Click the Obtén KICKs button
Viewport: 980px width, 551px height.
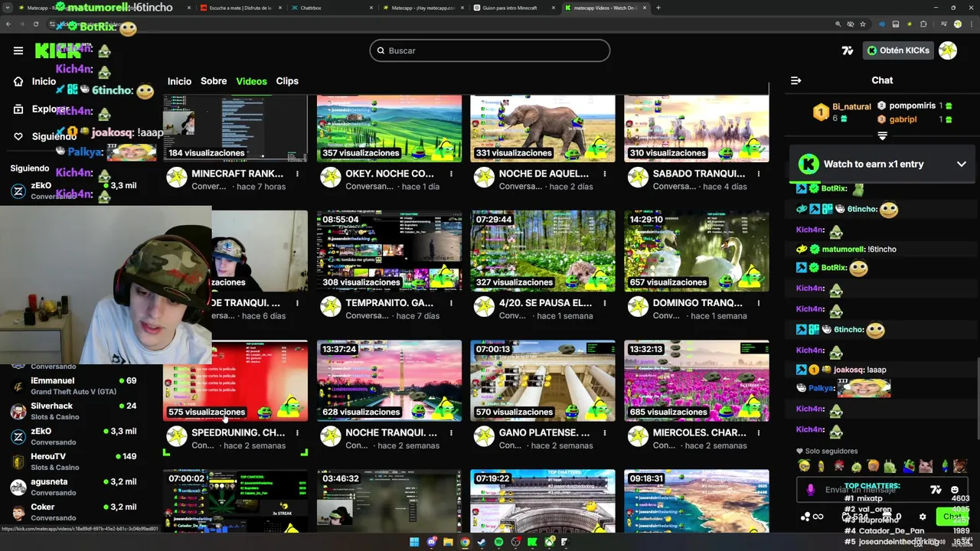[x=897, y=51]
